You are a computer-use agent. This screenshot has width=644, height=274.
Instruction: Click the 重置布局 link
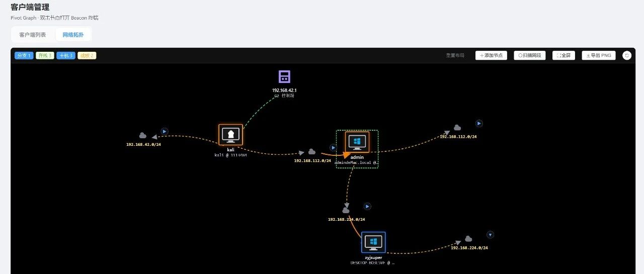(x=455, y=56)
